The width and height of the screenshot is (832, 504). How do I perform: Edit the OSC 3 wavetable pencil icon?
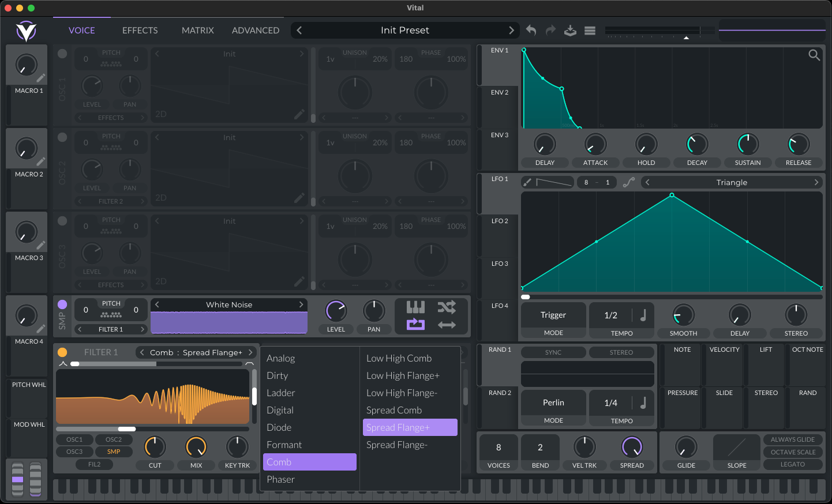point(299,281)
